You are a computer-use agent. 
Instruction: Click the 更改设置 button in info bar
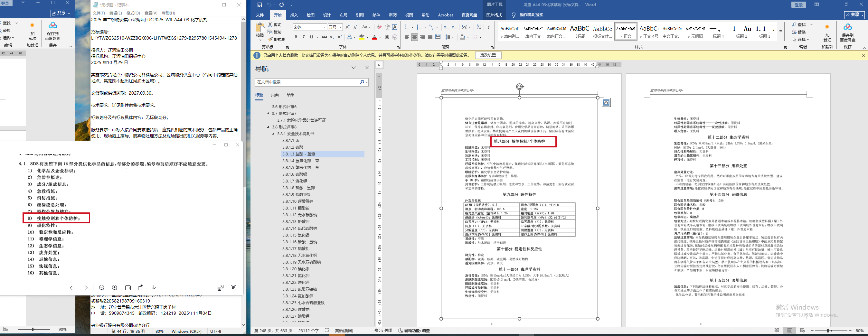click(487, 55)
